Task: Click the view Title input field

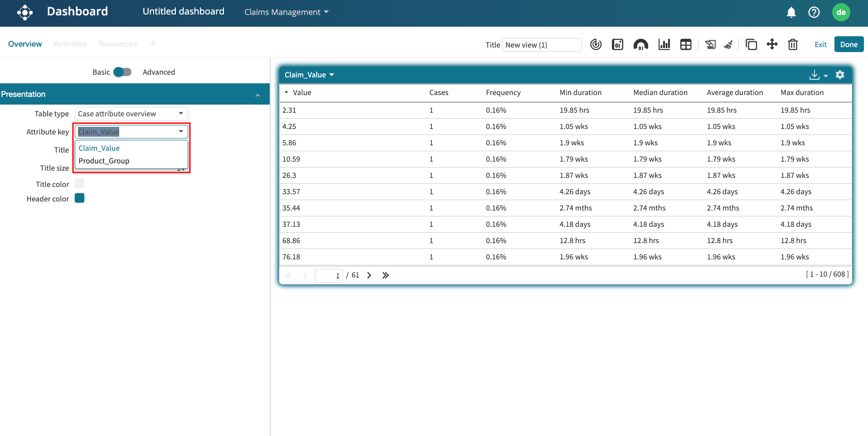Action: (541, 45)
